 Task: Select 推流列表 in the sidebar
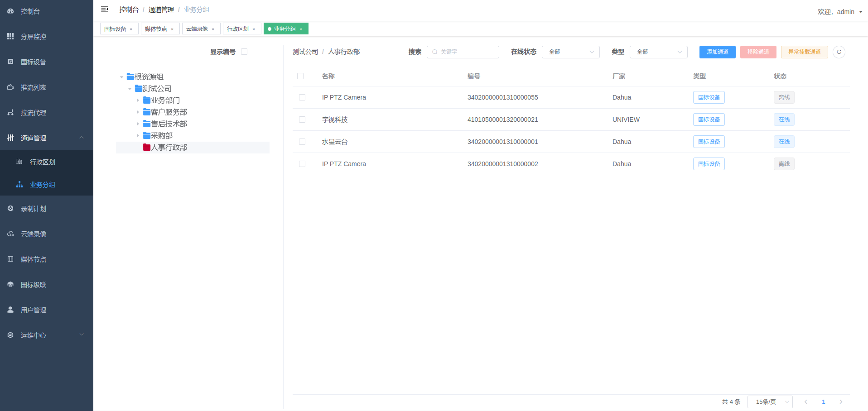tap(34, 87)
